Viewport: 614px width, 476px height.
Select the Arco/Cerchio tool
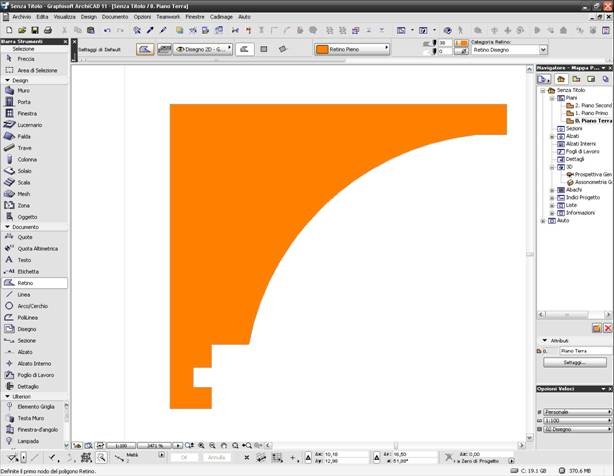(x=32, y=306)
